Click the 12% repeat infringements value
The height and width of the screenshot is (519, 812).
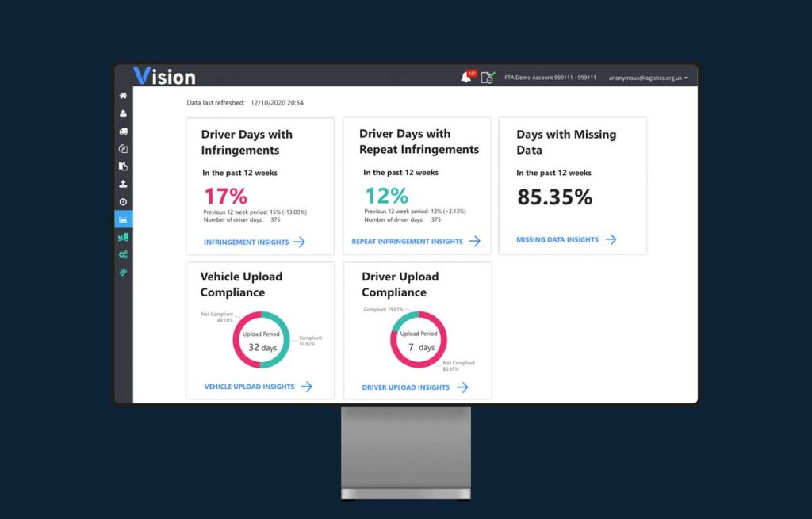pyautogui.click(x=387, y=196)
